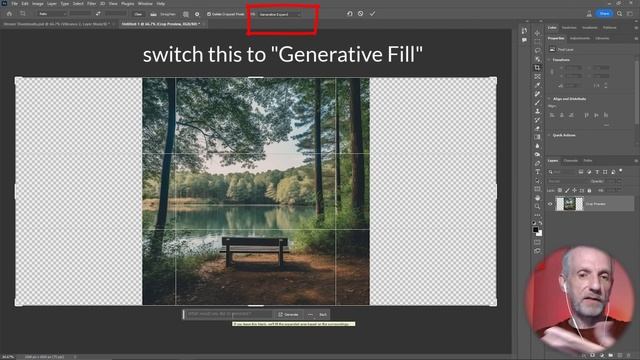Switch to the Channels tab

pyautogui.click(x=571, y=161)
